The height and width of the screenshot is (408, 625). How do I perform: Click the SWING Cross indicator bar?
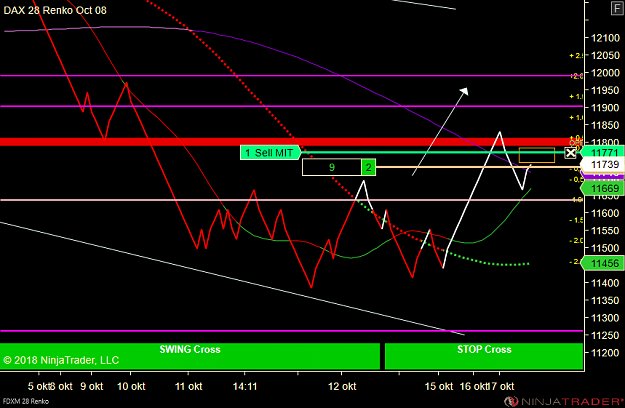[x=190, y=356]
